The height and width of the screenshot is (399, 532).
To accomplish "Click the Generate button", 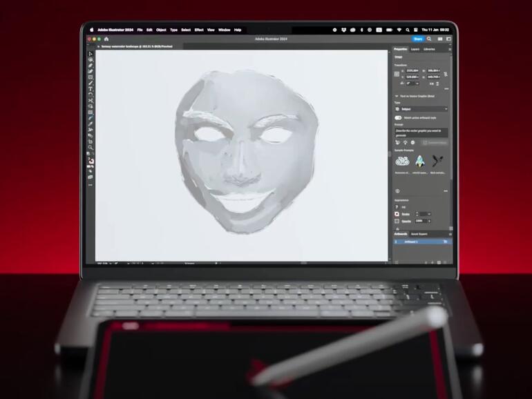I will [x=435, y=143].
